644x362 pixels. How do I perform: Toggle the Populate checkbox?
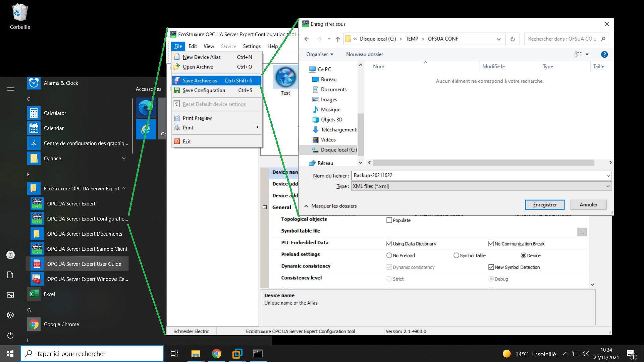(389, 220)
